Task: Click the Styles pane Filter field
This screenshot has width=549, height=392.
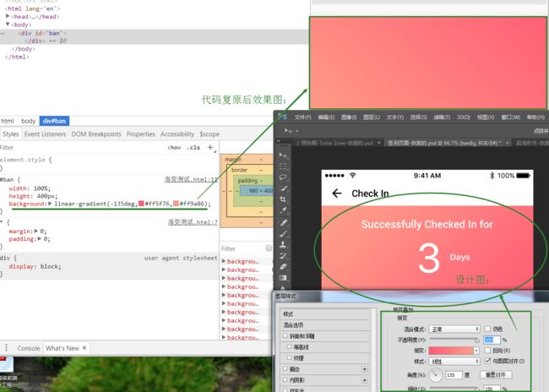Action: (x=80, y=148)
